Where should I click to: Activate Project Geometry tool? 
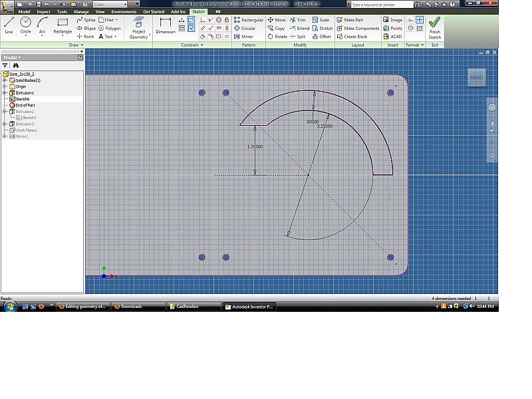pyautogui.click(x=138, y=28)
